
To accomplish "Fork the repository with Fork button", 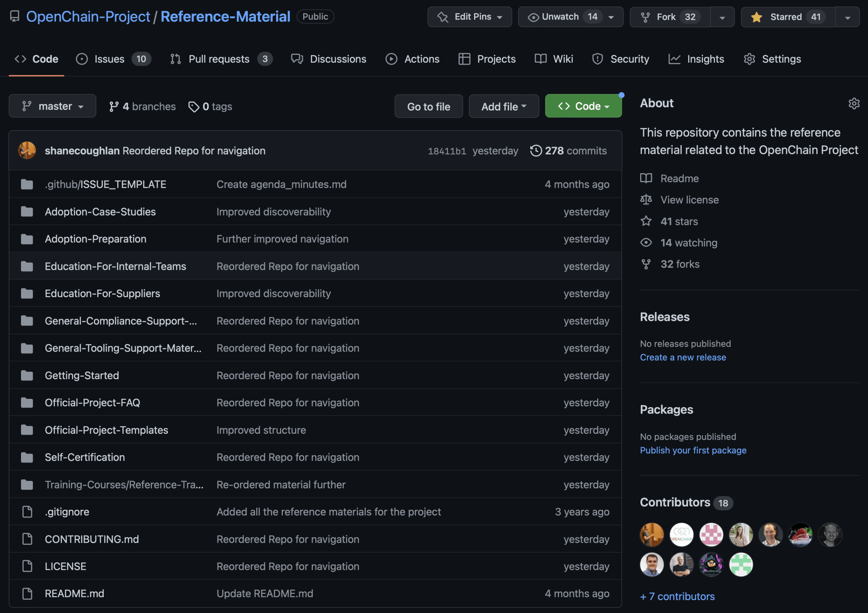I will click(670, 17).
